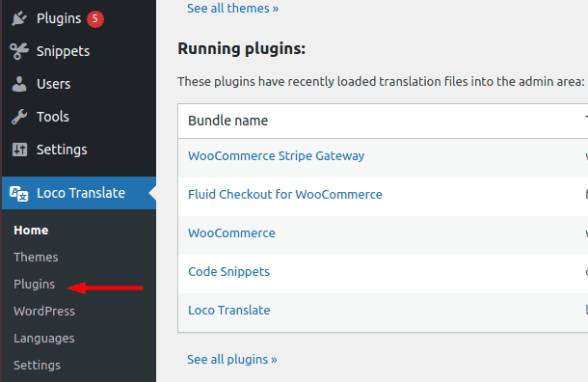
Task: Select the WordPress submenu item
Action: (x=44, y=311)
